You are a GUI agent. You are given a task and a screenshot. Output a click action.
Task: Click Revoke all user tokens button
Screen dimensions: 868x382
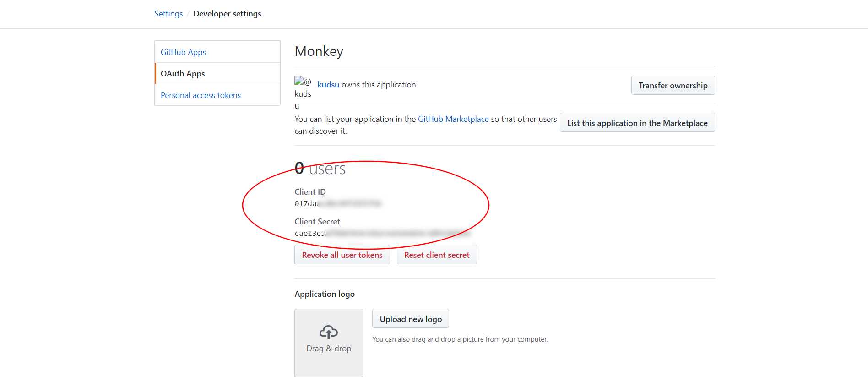(342, 255)
